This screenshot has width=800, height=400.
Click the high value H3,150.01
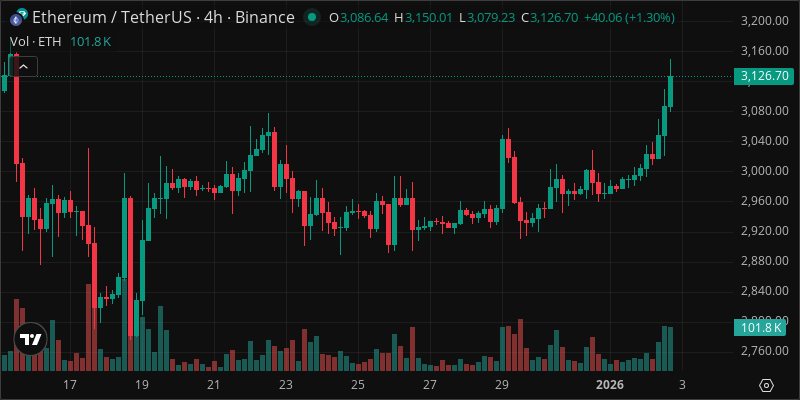[x=423, y=18]
